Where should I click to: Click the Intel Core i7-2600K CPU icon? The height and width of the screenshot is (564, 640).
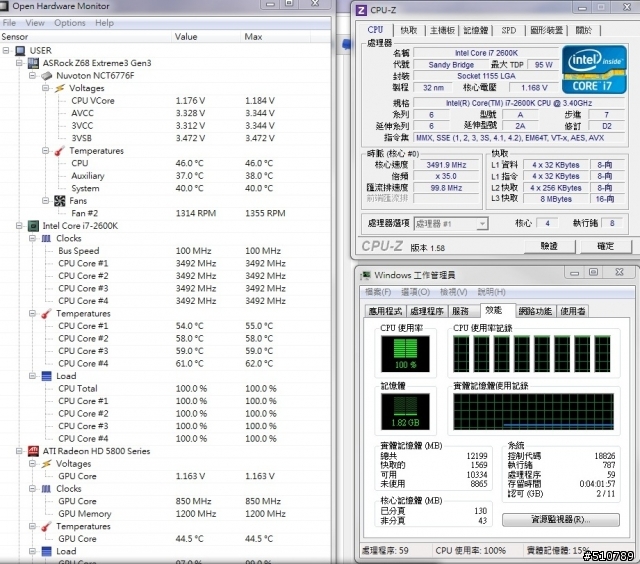(33, 226)
